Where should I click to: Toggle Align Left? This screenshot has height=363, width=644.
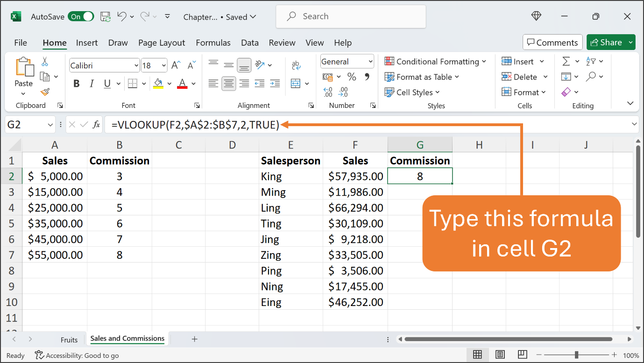tap(213, 84)
